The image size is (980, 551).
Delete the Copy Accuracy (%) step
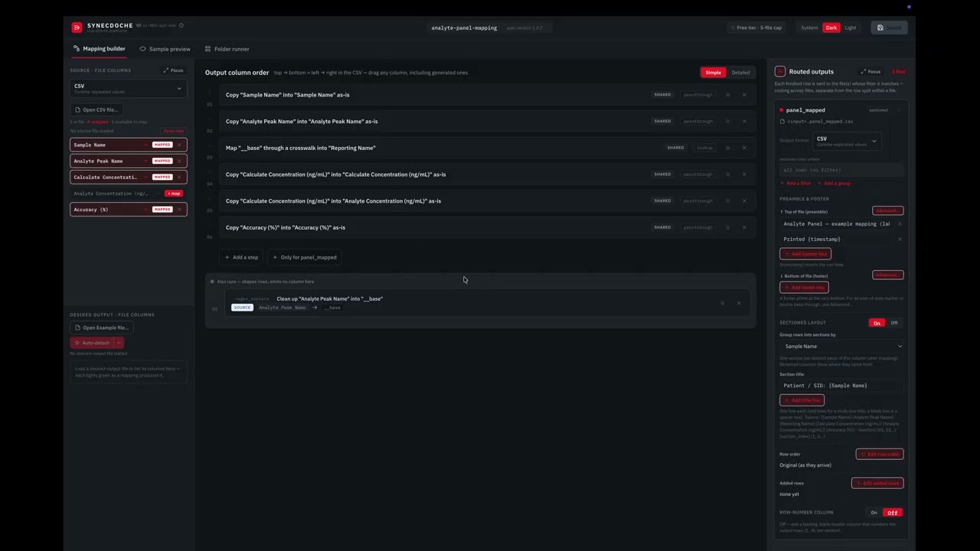(744, 227)
